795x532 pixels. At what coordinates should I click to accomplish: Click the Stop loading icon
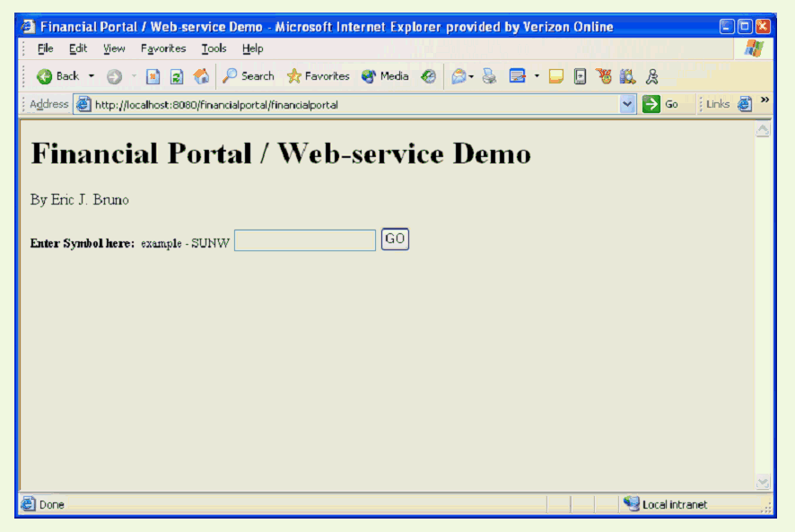[153, 76]
